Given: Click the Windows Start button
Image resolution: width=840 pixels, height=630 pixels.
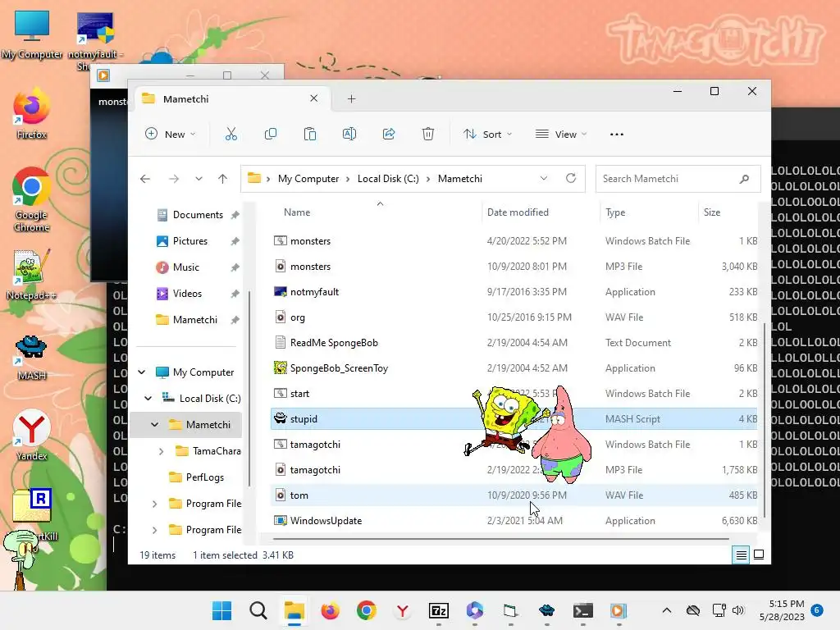Looking at the screenshot, I should (221, 610).
